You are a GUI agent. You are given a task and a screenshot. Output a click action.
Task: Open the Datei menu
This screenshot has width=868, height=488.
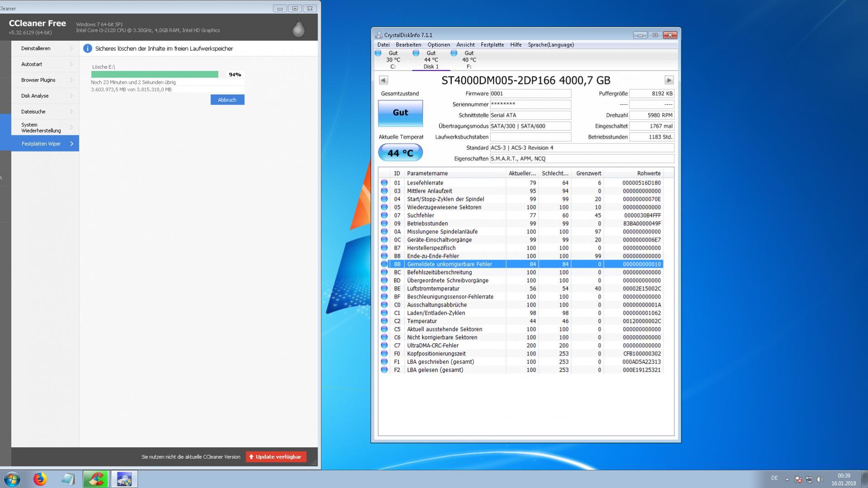pos(383,45)
